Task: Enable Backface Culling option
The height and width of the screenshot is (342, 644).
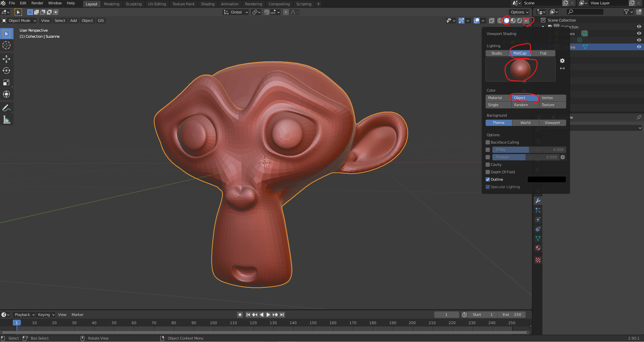Action: pyautogui.click(x=488, y=142)
